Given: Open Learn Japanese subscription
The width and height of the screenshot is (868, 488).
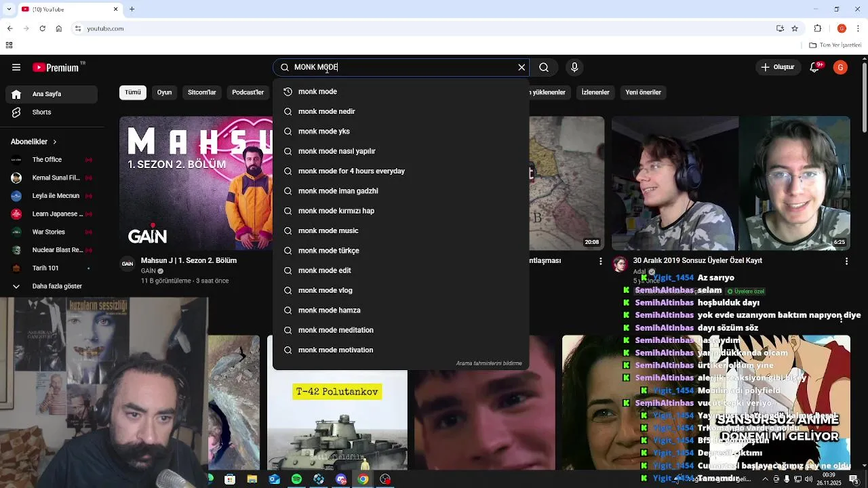Looking at the screenshot, I should 51,214.
